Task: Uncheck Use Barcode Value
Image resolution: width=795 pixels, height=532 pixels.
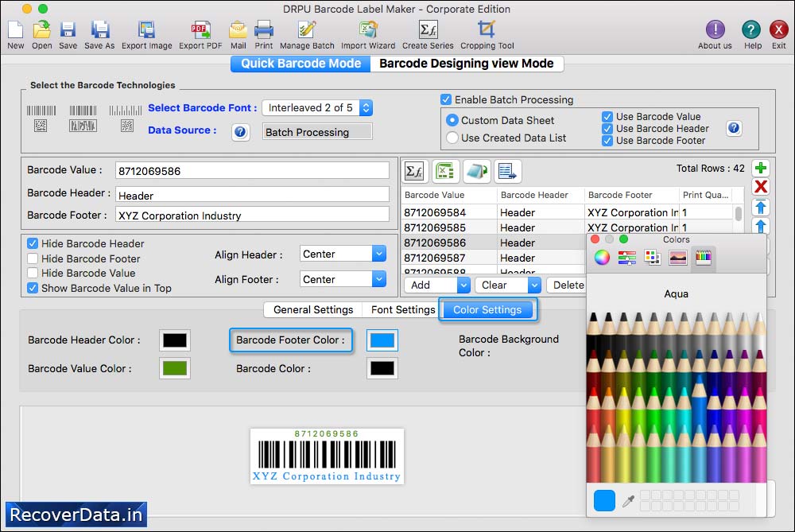Action: coord(607,117)
